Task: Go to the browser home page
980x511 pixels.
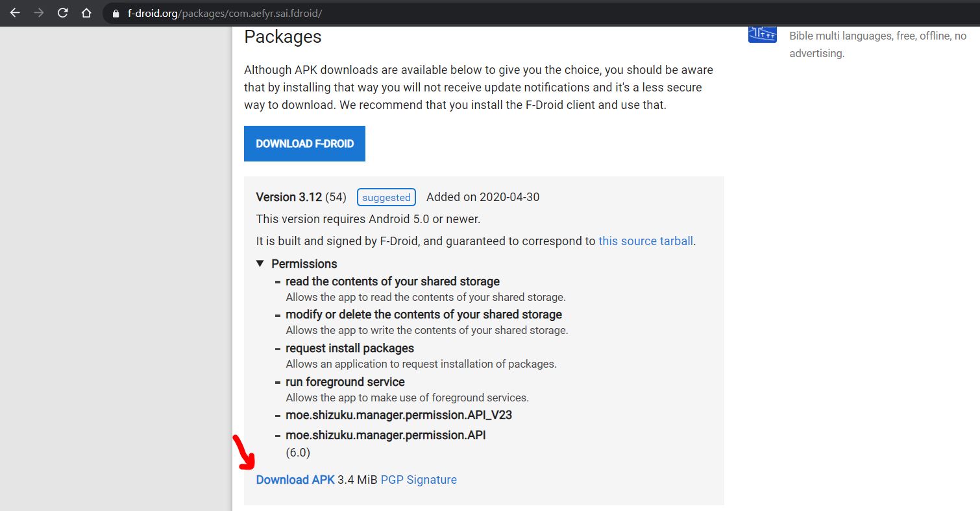Action: click(x=86, y=13)
